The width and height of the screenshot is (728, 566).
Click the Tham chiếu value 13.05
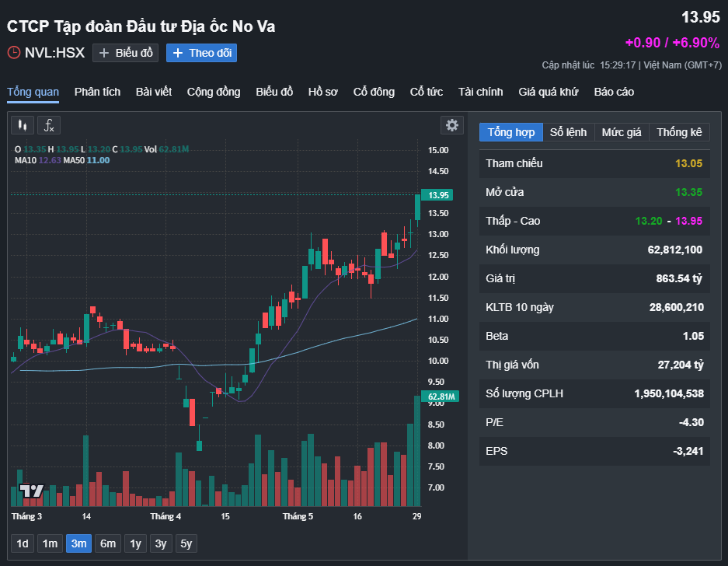coord(688,163)
